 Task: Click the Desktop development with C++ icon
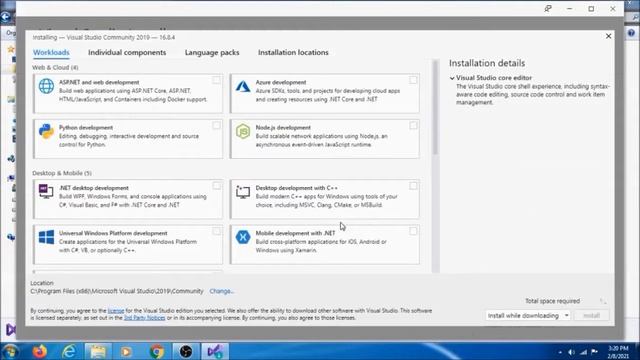point(243,192)
